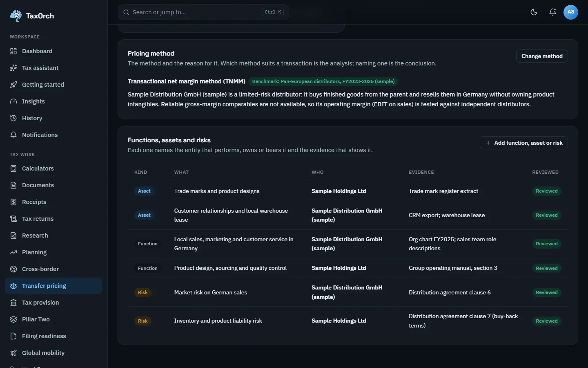The height and width of the screenshot is (368, 588).
Task: Click the Pillar Two layers icon
Action: point(13,319)
